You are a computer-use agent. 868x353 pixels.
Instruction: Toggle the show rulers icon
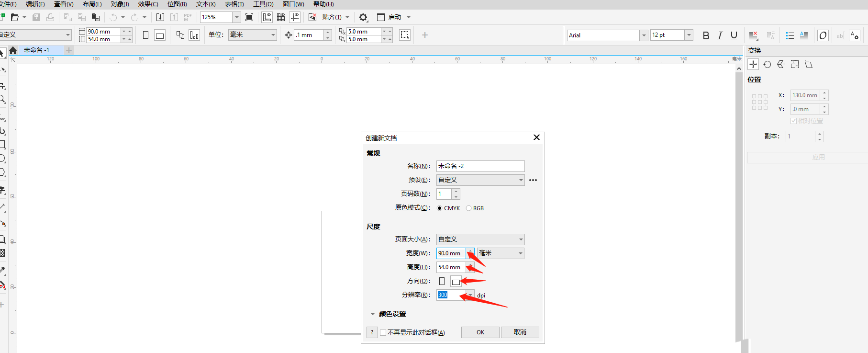pos(267,17)
